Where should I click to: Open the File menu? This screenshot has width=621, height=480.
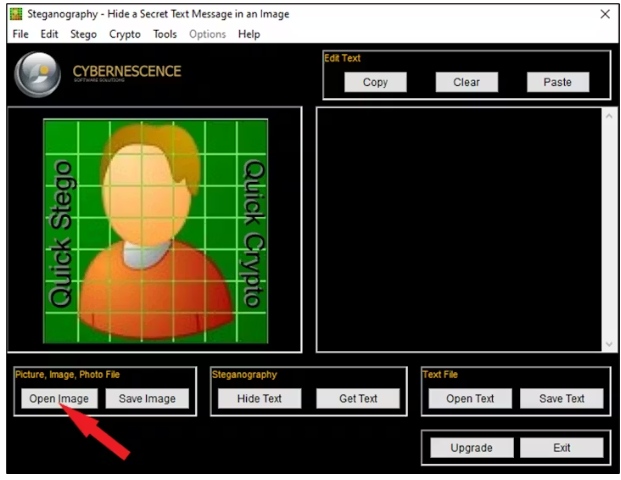pyautogui.click(x=20, y=34)
